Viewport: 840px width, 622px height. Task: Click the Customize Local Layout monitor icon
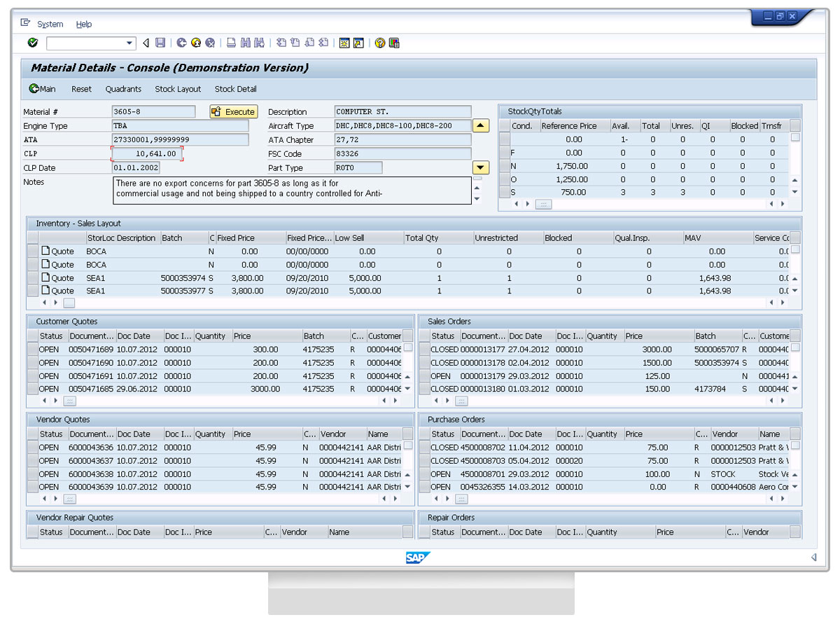(394, 43)
